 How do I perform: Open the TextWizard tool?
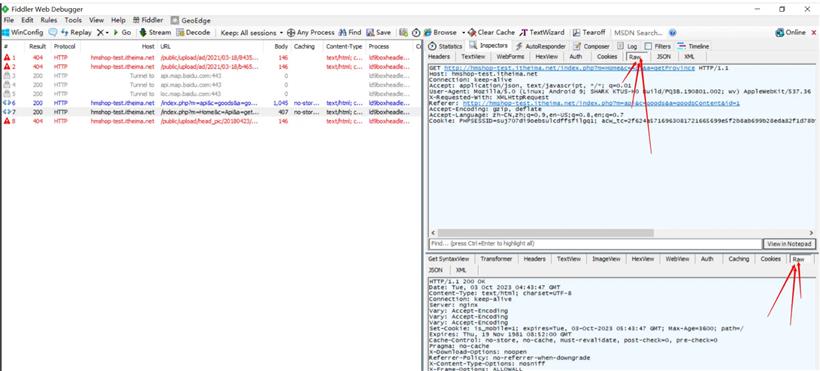click(x=542, y=32)
